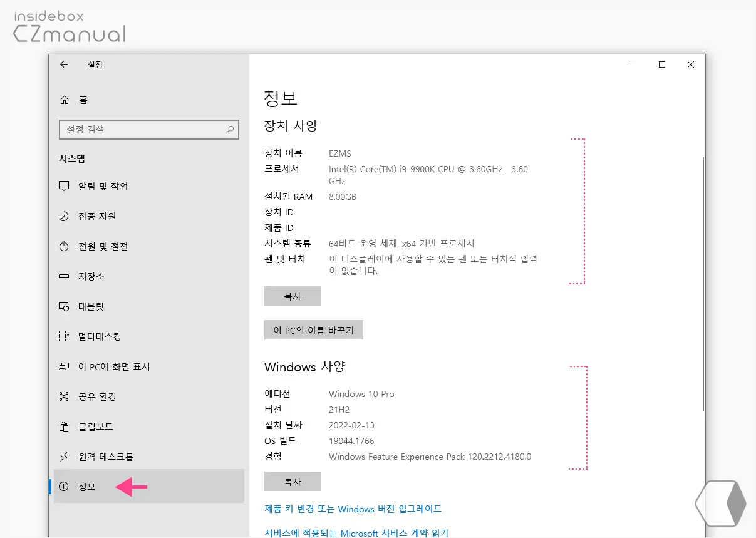Click the 저장소 storage drive icon

(x=64, y=276)
